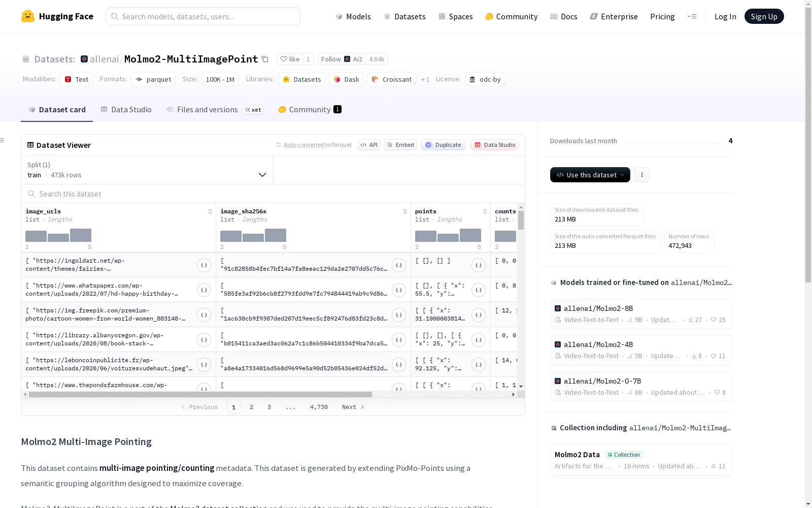
Task: Jump to page 4,730 of the table
Action: pyautogui.click(x=319, y=407)
